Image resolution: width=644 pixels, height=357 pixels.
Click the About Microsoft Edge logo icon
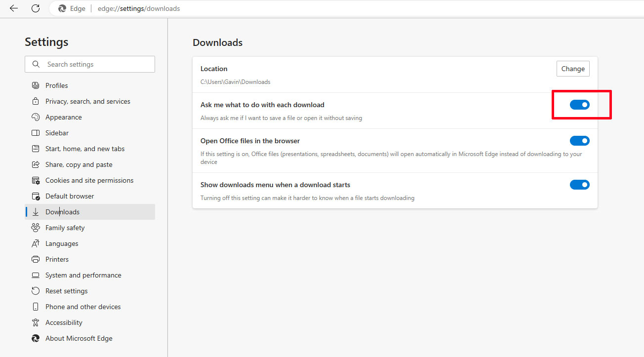pos(36,338)
